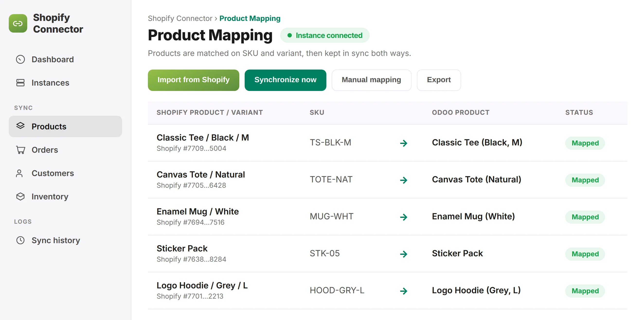
Task: Click the Dashboard clock icon
Action: click(20, 60)
